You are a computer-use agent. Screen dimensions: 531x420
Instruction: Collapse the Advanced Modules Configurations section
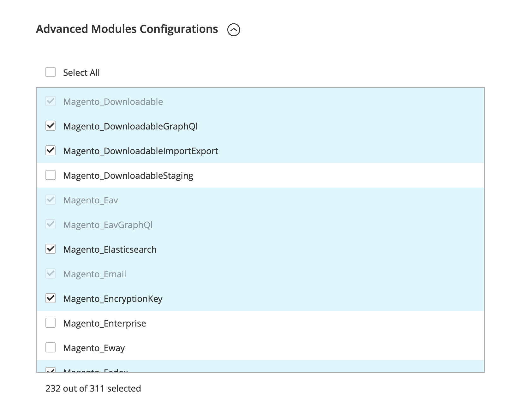pos(234,30)
